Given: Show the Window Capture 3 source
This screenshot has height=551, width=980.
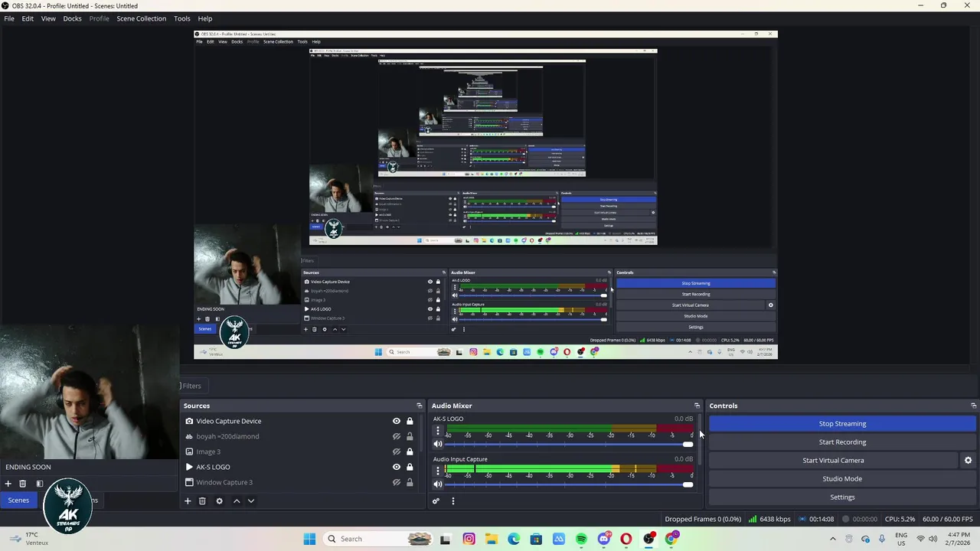Looking at the screenshot, I should [397, 482].
